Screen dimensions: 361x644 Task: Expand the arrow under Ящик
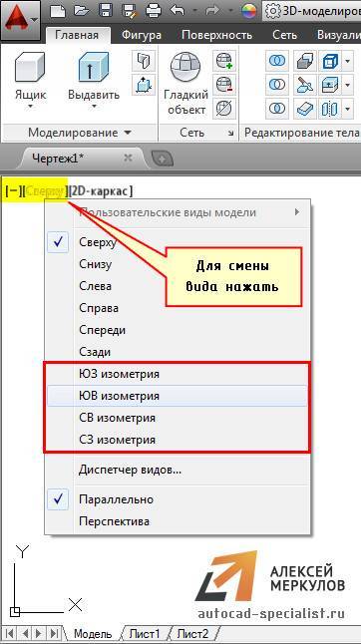coord(30,108)
